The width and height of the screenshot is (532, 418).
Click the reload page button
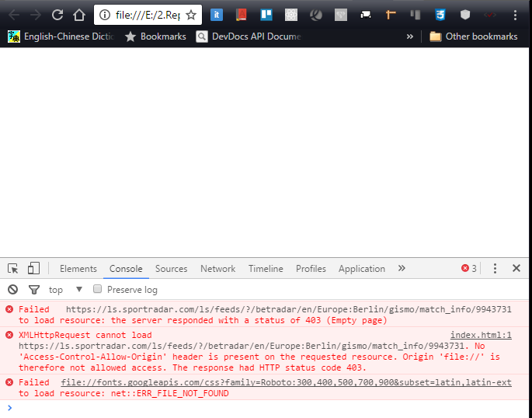pyautogui.click(x=57, y=15)
